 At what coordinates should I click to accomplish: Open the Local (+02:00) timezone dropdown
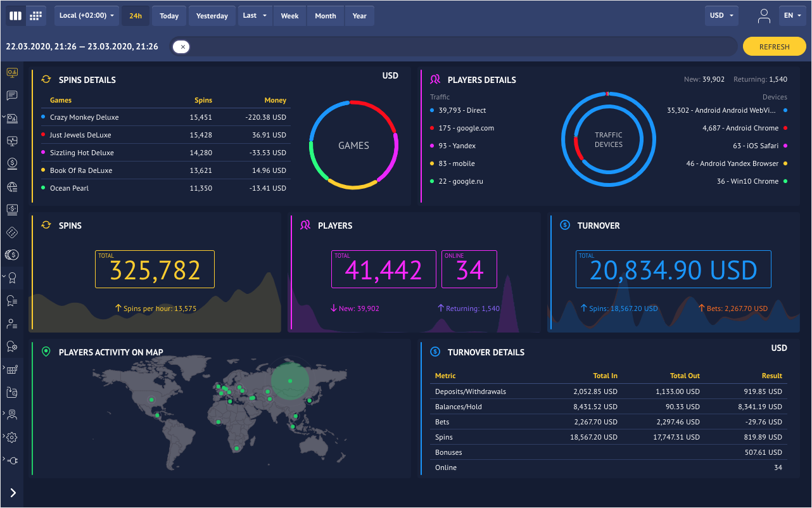(x=87, y=16)
